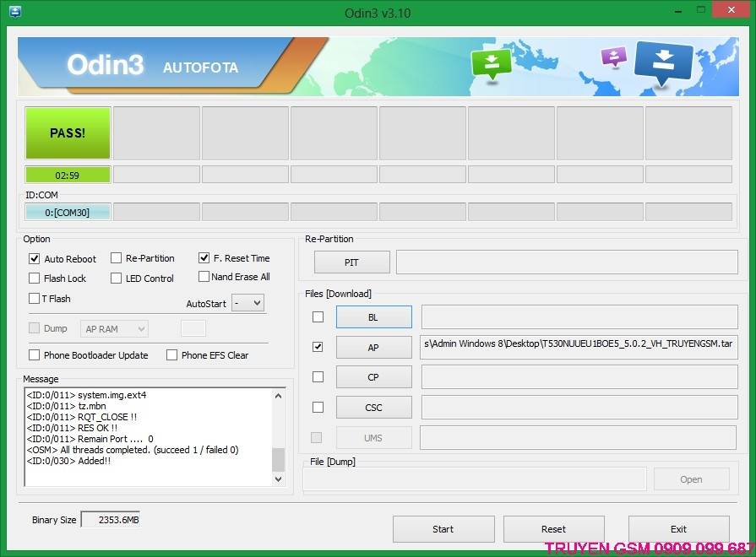Minimize the Odin3 window
The image size is (756, 557).
pos(678,11)
